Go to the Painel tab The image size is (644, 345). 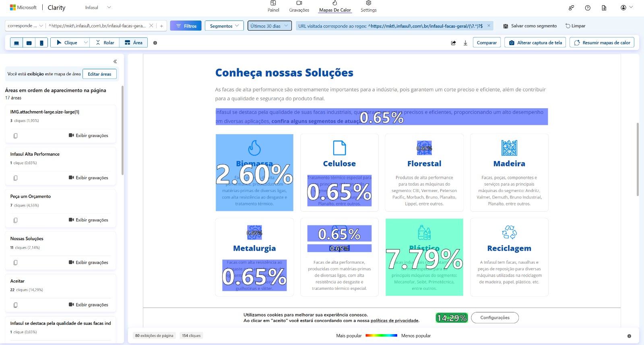pyautogui.click(x=273, y=7)
